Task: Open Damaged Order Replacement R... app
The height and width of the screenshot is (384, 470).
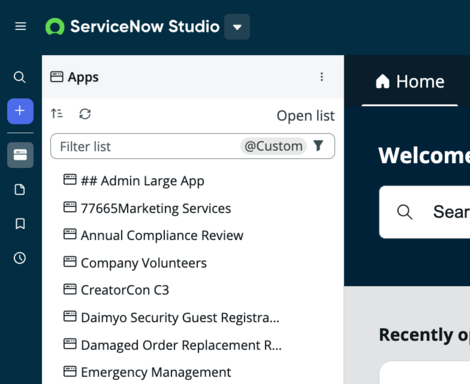Action: (x=172, y=345)
